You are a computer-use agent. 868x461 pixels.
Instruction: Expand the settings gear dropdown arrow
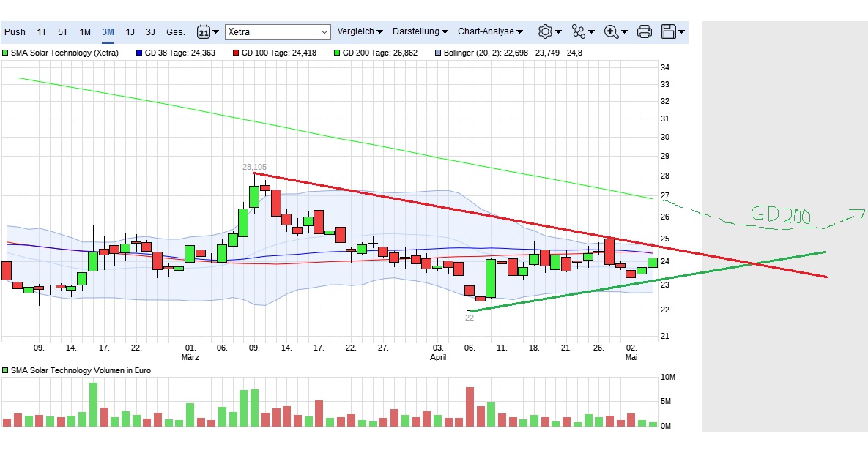click(559, 32)
